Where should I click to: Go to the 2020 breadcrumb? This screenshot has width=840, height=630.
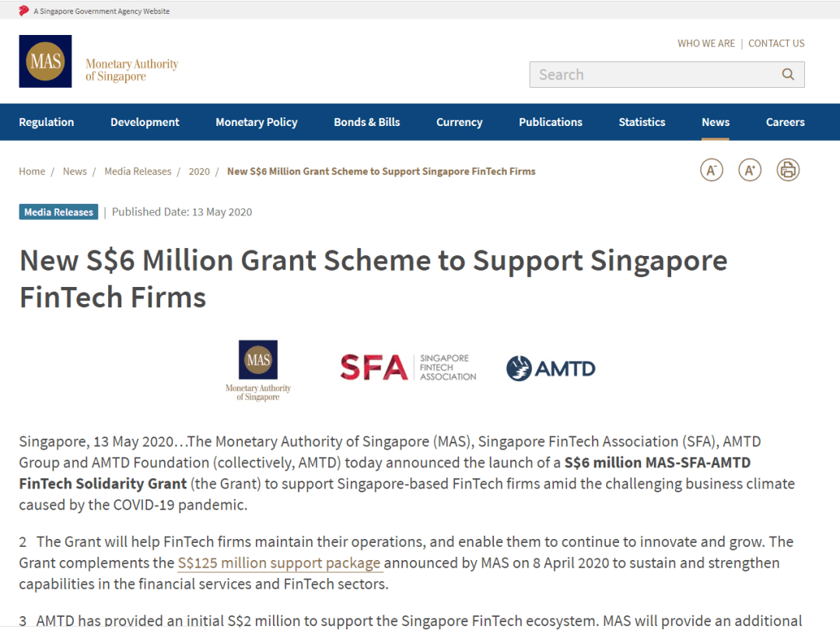199,171
